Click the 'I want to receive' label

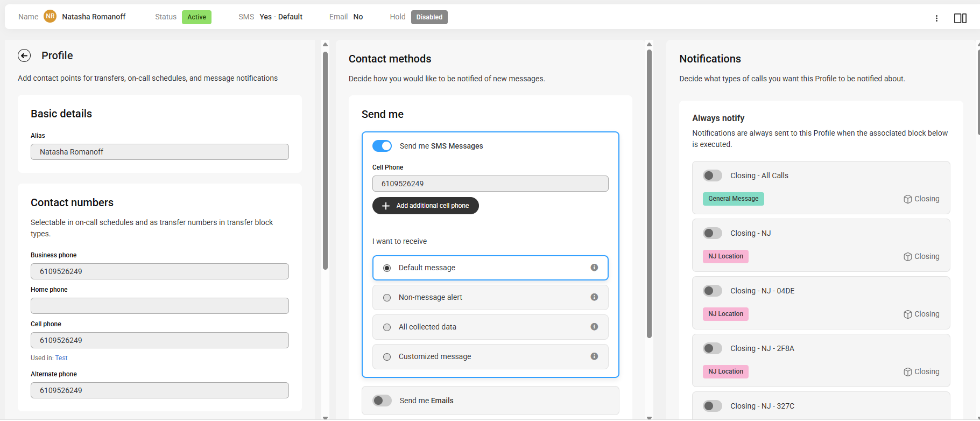[x=399, y=241]
